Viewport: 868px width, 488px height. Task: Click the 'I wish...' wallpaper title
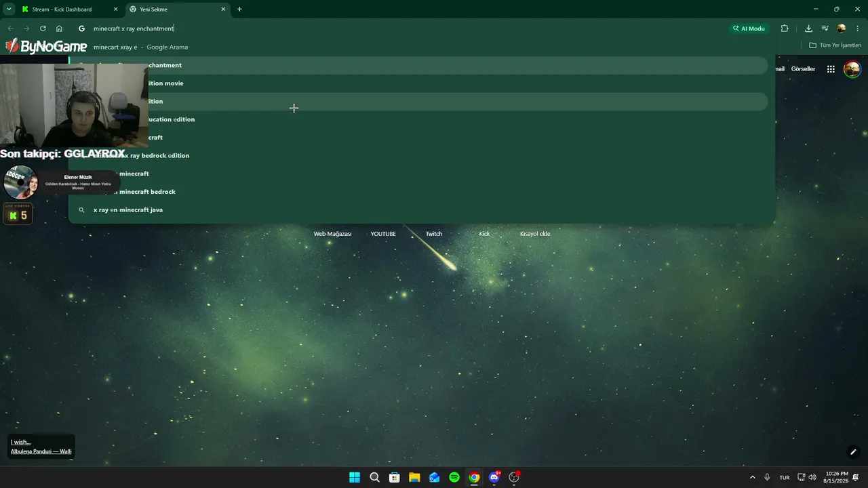pyautogui.click(x=20, y=442)
